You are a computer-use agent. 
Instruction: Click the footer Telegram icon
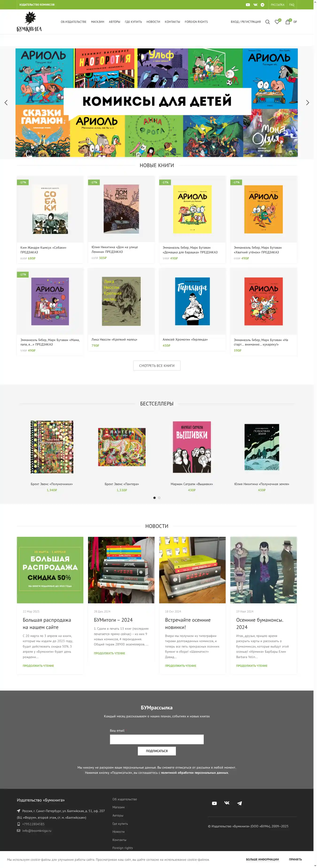pos(240,803)
